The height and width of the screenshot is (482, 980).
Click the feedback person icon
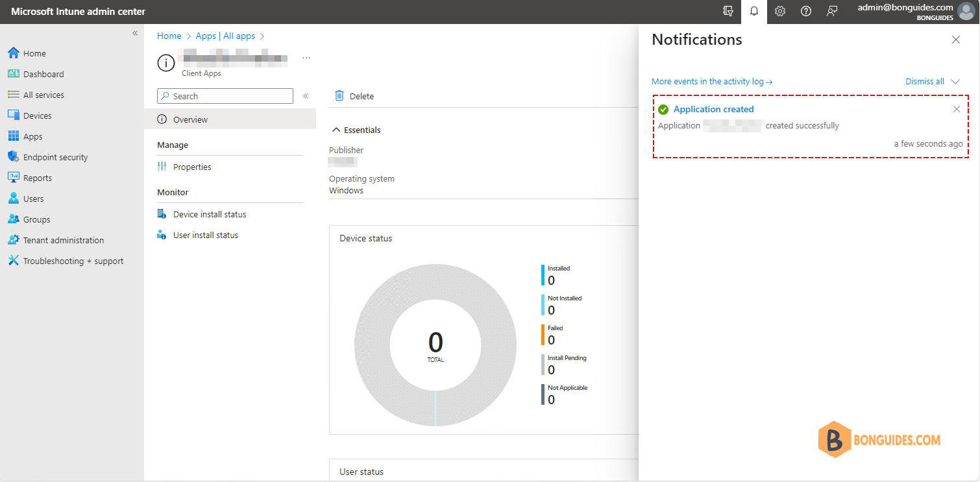point(832,11)
